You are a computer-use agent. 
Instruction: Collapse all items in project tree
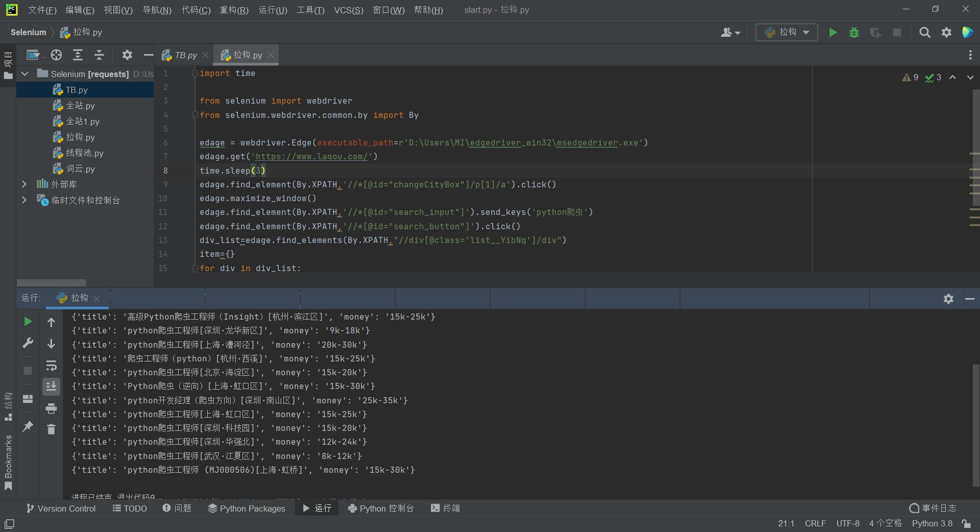(99, 55)
